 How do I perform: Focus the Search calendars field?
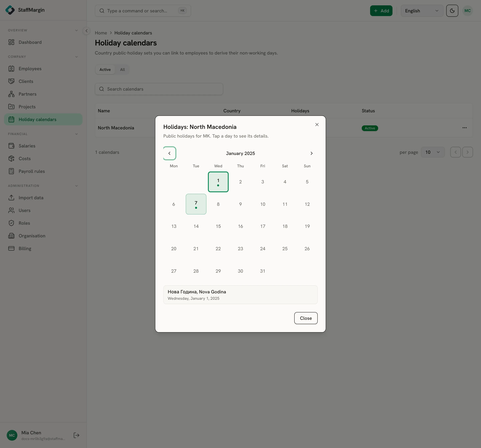pos(159,89)
